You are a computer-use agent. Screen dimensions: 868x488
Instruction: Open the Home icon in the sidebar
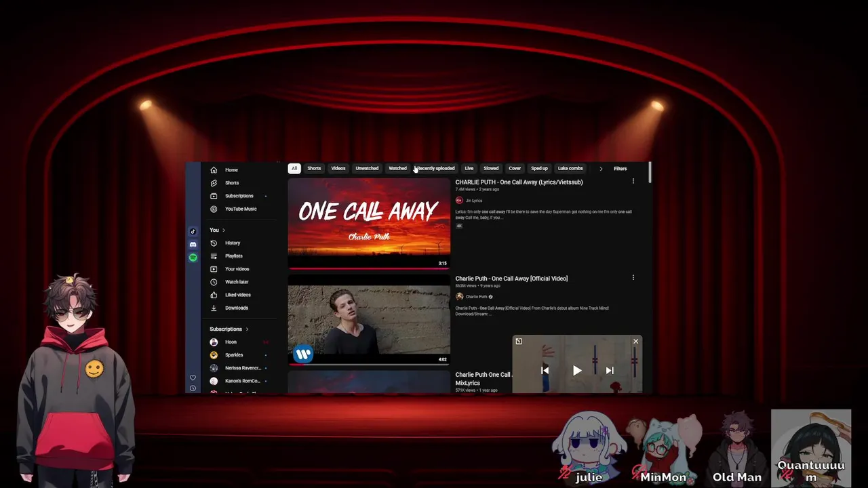pos(214,170)
